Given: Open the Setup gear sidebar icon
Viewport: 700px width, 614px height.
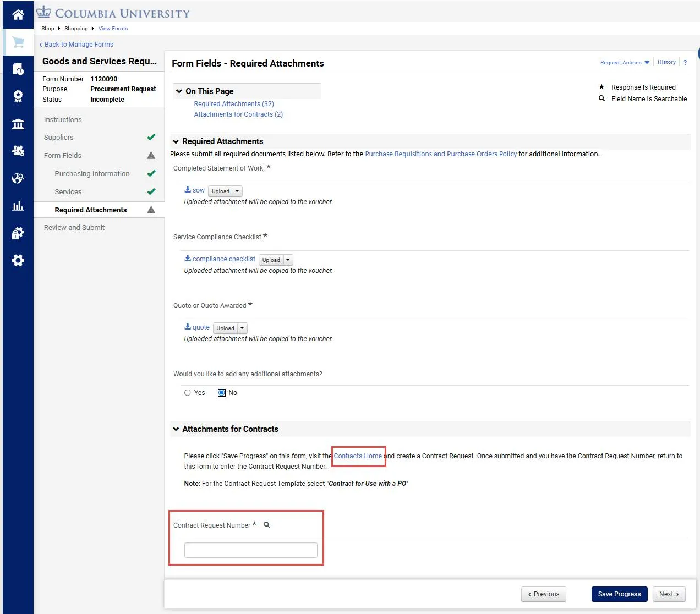Looking at the screenshot, I should (x=18, y=260).
